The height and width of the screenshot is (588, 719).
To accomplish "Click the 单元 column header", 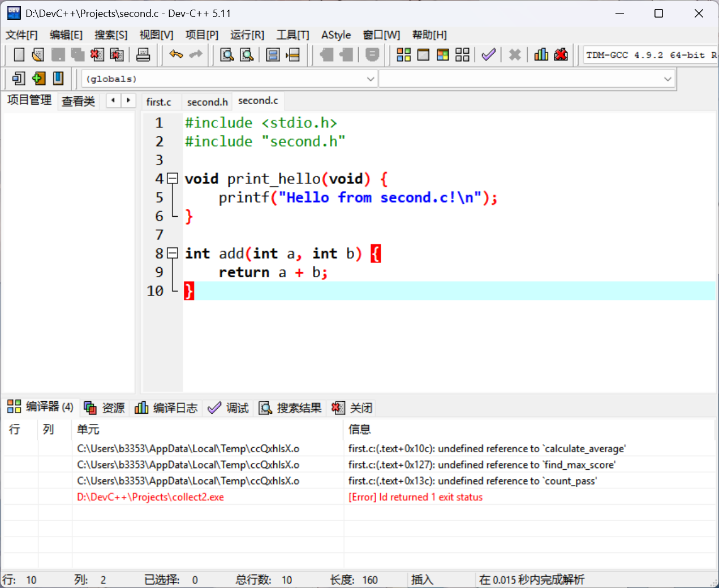I will [x=208, y=429].
